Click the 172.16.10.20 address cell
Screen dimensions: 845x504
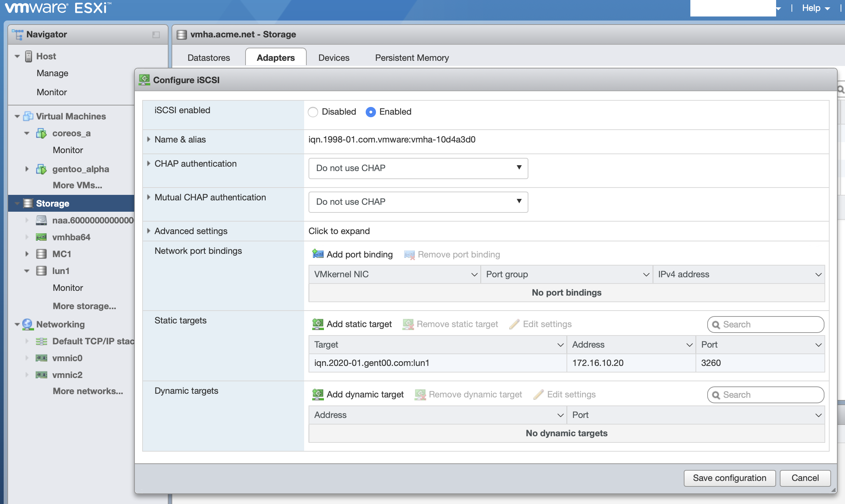631,363
